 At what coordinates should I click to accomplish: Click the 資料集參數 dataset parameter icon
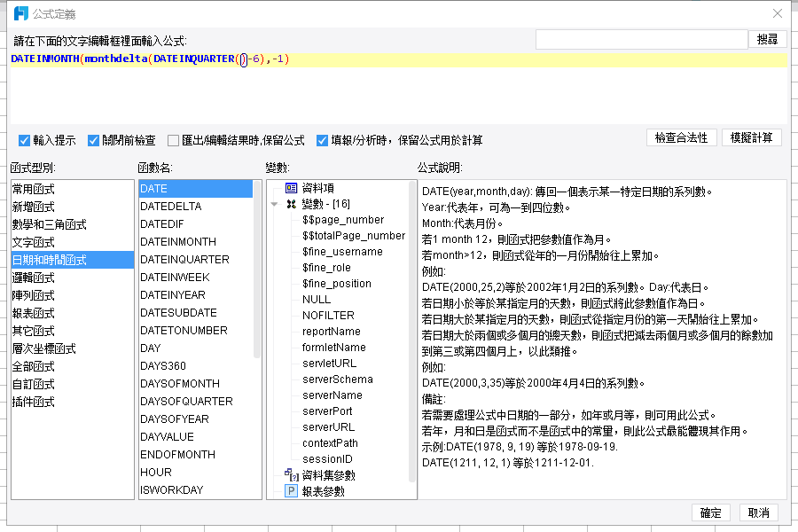292,475
